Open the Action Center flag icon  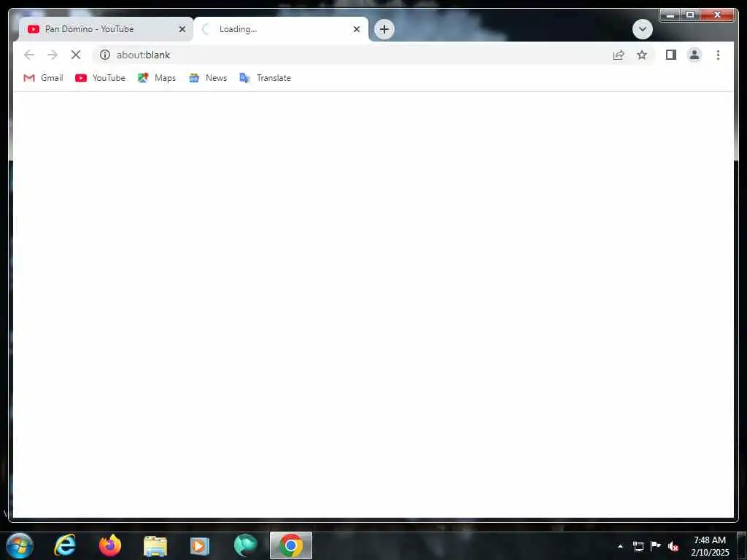pos(656,545)
